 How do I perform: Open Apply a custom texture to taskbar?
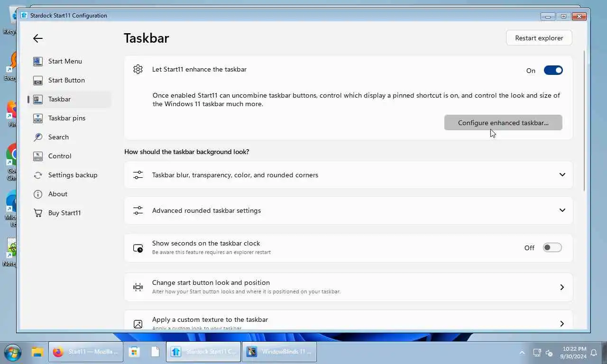pyautogui.click(x=348, y=321)
